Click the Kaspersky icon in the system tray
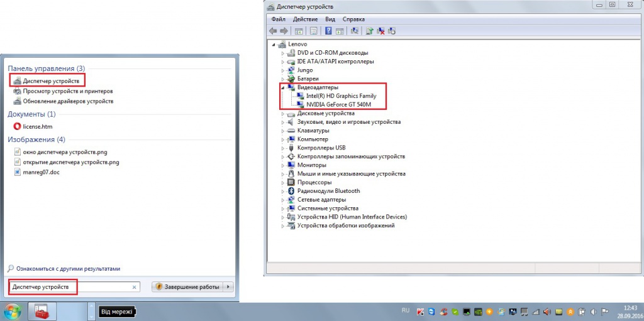The height and width of the screenshot is (321, 644). coord(421,312)
